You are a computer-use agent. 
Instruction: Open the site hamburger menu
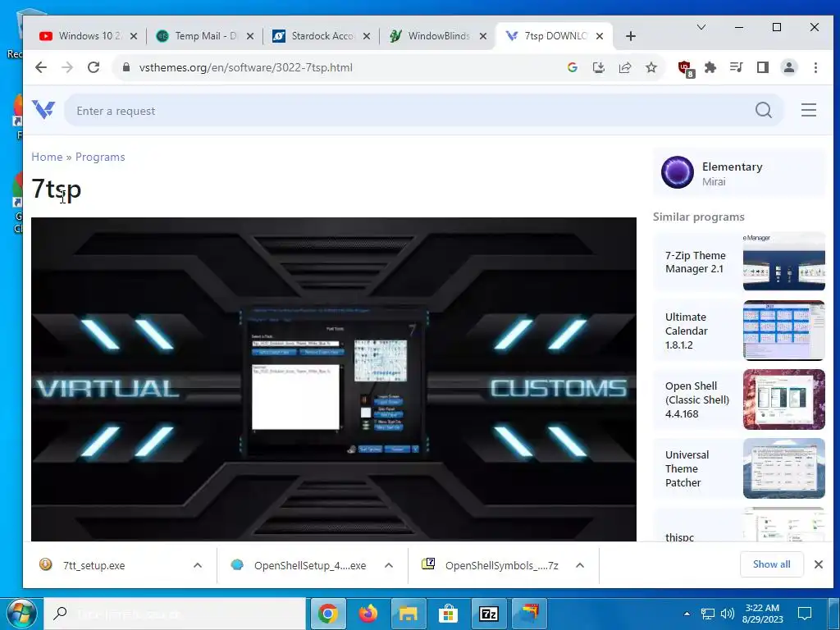(x=809, y=110)
